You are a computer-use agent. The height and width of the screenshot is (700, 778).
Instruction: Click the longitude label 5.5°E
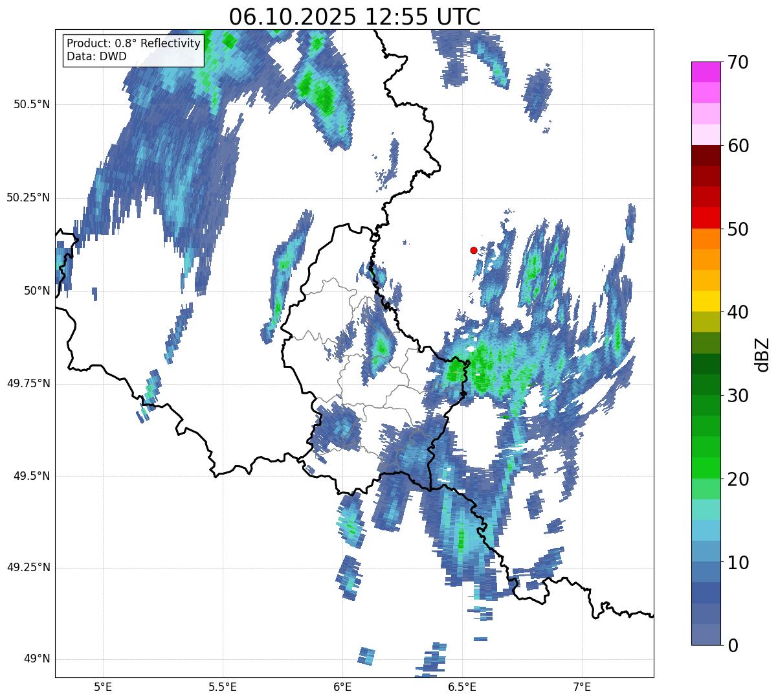(223, 686)
